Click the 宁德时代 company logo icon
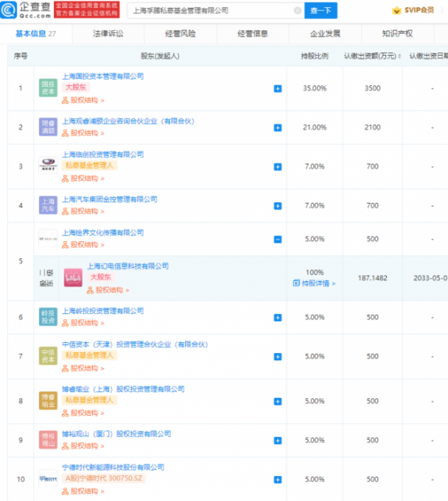The image size is (448, 501). coord(48,478)
